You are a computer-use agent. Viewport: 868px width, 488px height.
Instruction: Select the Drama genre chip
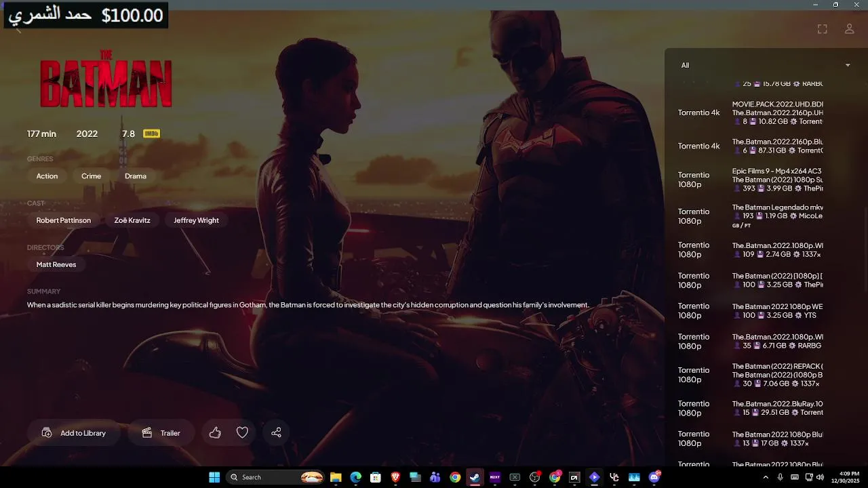[x=136, y=176]
